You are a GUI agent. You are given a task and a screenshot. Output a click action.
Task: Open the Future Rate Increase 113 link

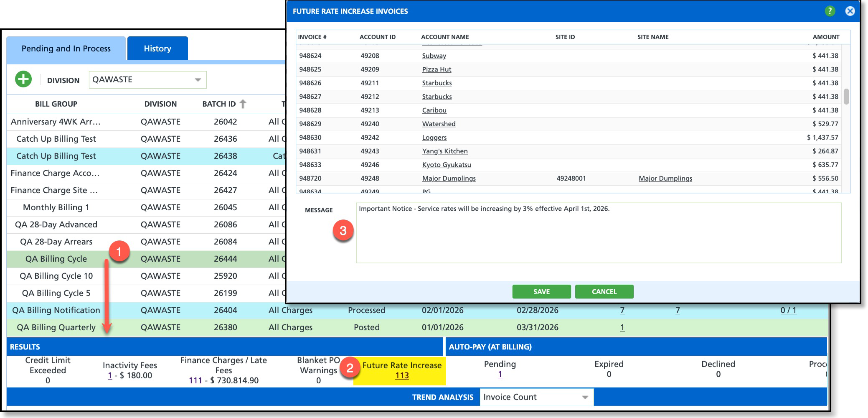(402, 375)
